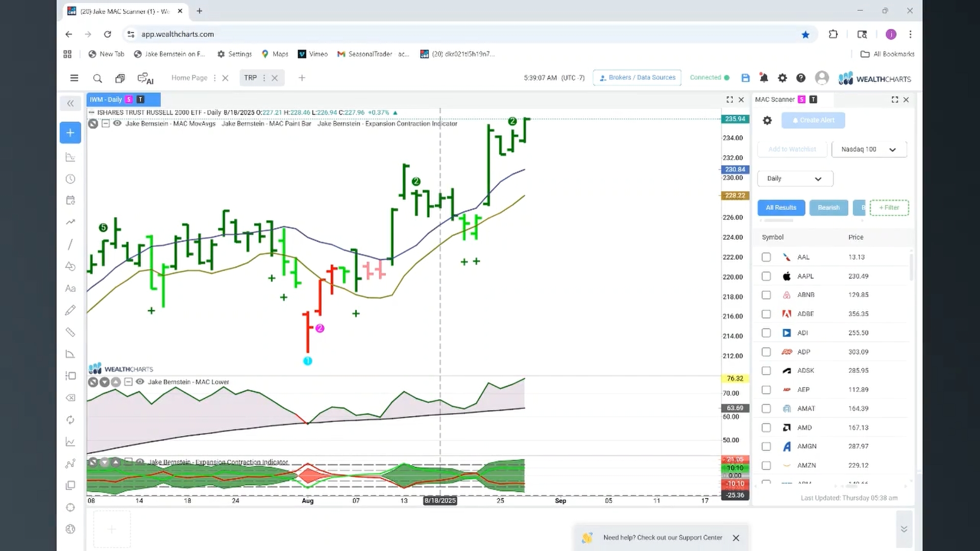Open TRP tab options menu

click(264, 78)
